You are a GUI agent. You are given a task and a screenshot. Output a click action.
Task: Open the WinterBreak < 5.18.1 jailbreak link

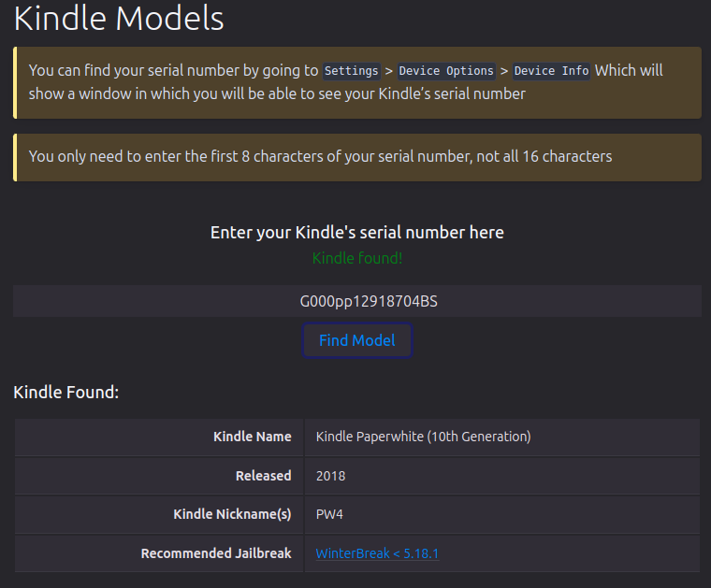pyautogui.click(x=377, y=553)
